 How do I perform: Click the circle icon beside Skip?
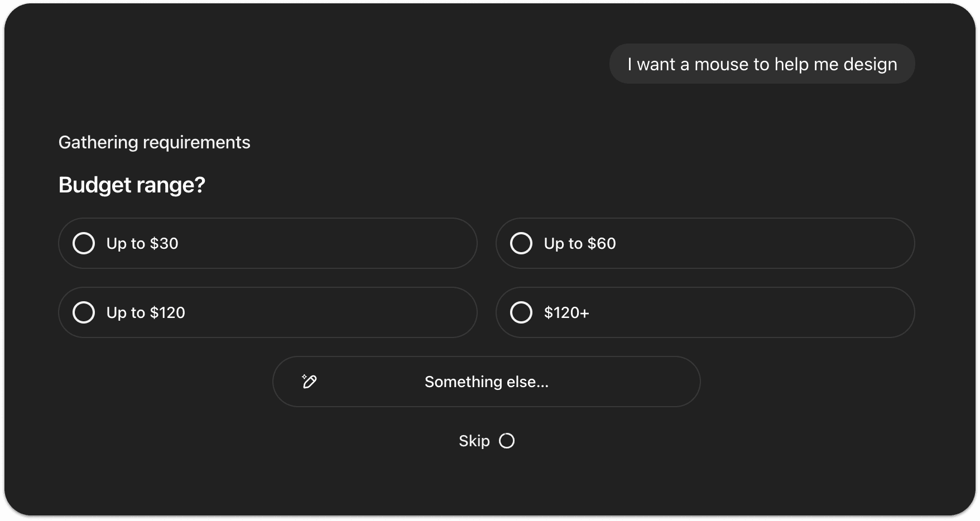[x=507, y=441]
